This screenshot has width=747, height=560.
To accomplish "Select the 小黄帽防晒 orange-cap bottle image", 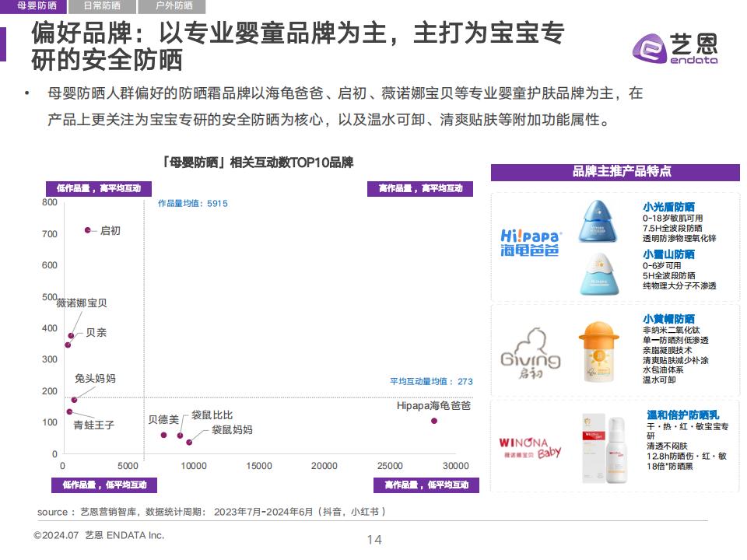I will pyautogui.click(x=598, y=352).
